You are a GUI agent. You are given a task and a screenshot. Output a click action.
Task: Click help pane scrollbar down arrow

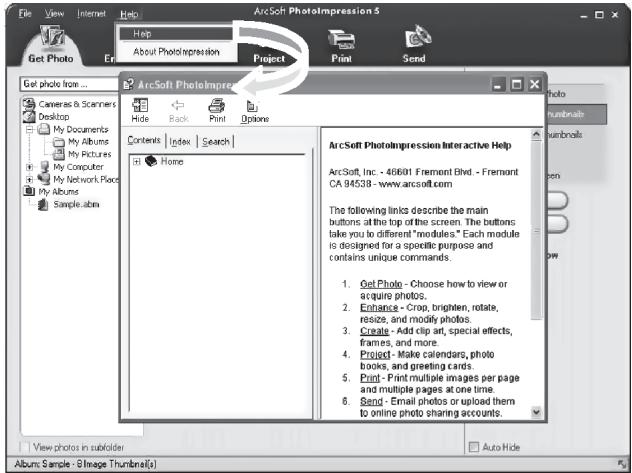pos(536,412)
